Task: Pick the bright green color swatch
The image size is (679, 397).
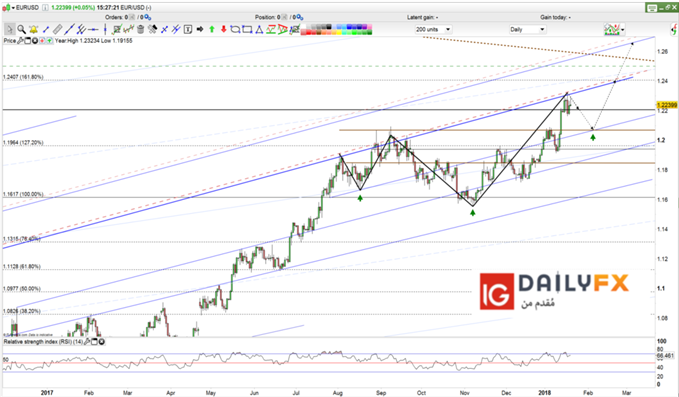Action: pyautogui.click(x=354, y=32)
